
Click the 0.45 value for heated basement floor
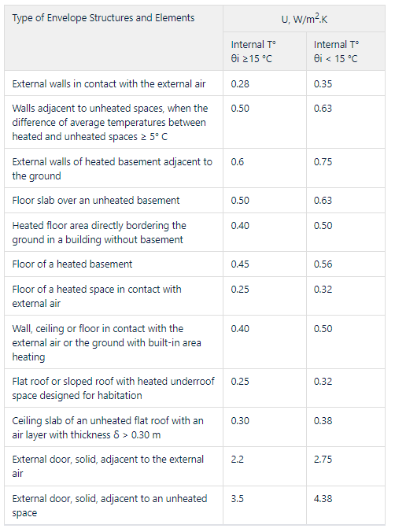coord(240,264)
